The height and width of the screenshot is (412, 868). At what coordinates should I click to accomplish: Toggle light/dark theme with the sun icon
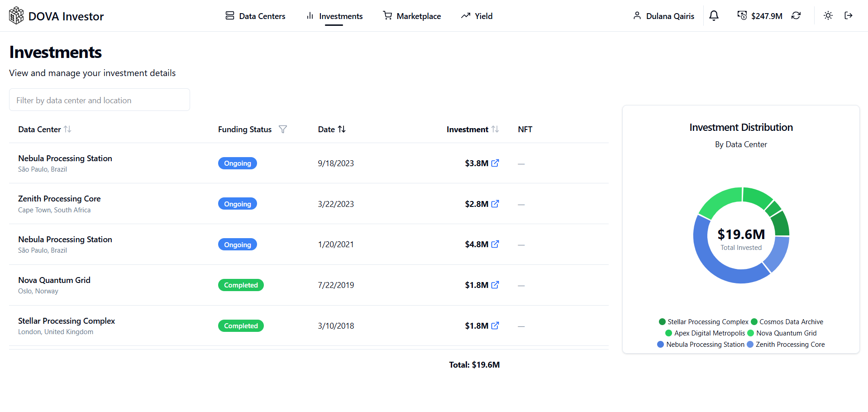[x=828, y=15]
